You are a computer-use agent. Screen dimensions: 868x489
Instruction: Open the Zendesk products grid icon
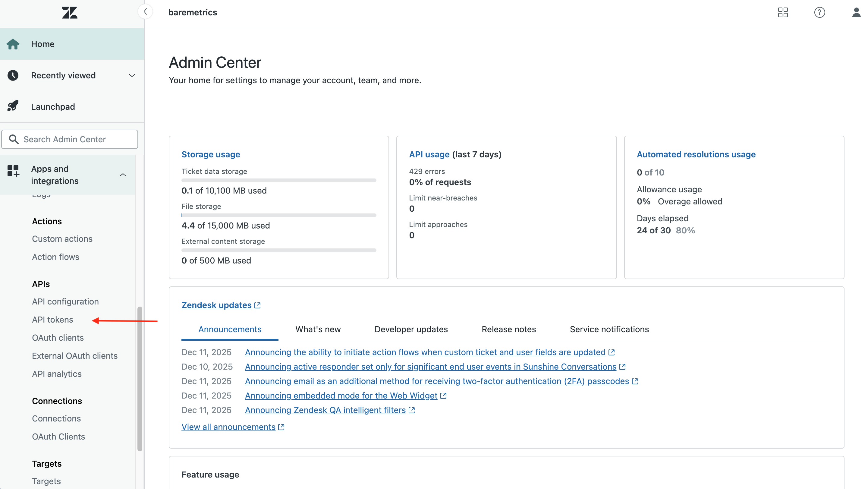783,12
